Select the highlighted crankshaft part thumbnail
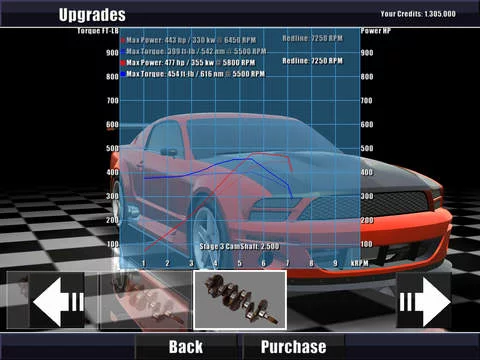This screenshot has height=360, width=480. point(240,300)
